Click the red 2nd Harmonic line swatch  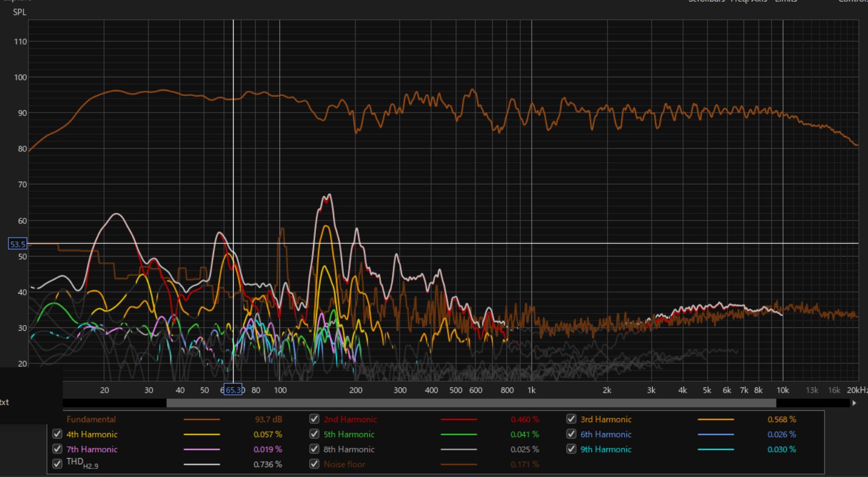(459, 419)
